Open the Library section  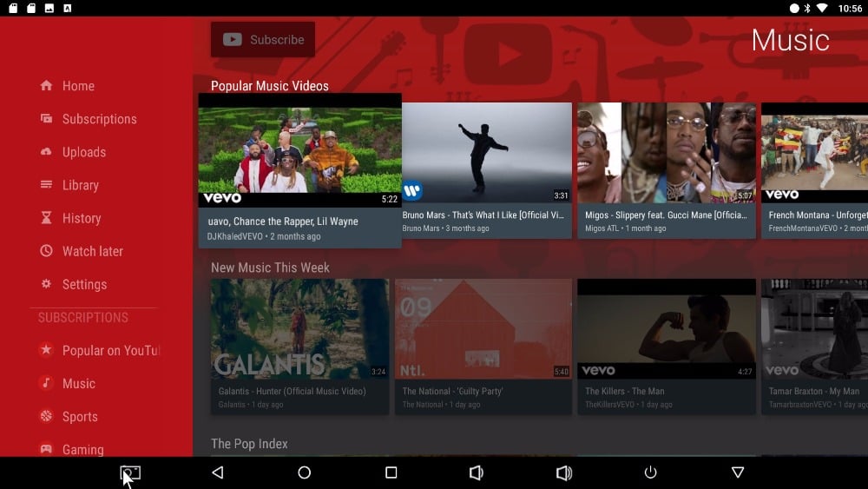click(69, 185)
